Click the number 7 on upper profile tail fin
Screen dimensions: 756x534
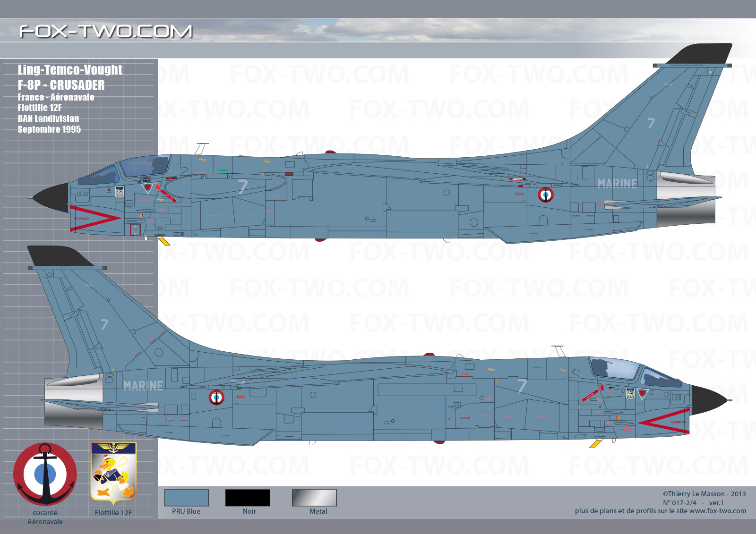click(651, 123)
